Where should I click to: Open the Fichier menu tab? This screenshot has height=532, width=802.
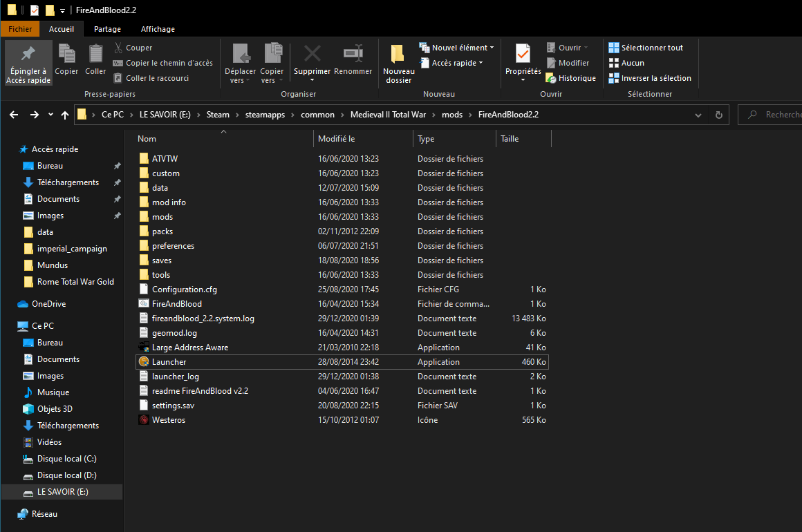[x=20, y=29]
